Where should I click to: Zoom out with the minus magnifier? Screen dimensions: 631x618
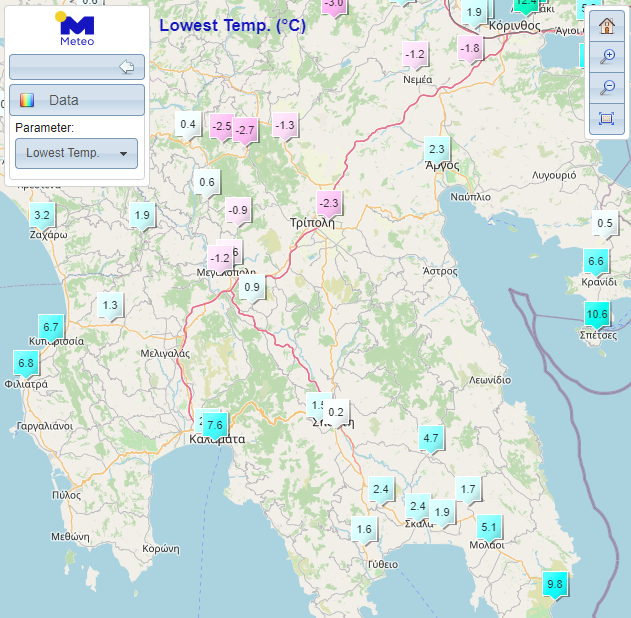click(x=607, y=87)
